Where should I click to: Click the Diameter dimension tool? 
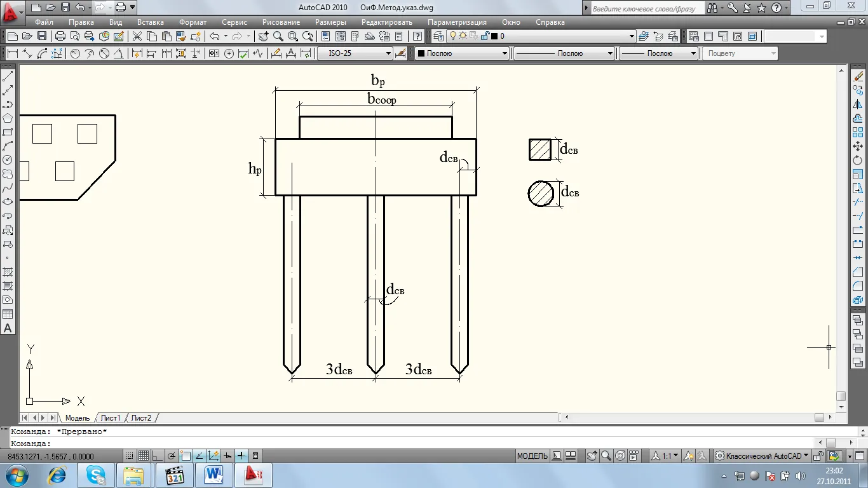(x=104, y=53)
